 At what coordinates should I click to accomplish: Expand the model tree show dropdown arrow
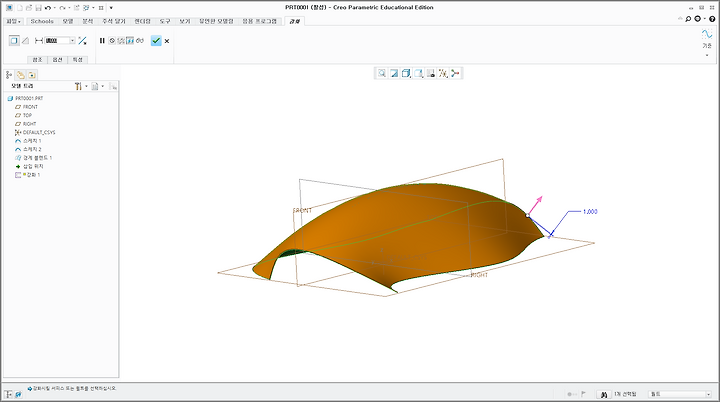pyautogui.click(x=102, y=86)
